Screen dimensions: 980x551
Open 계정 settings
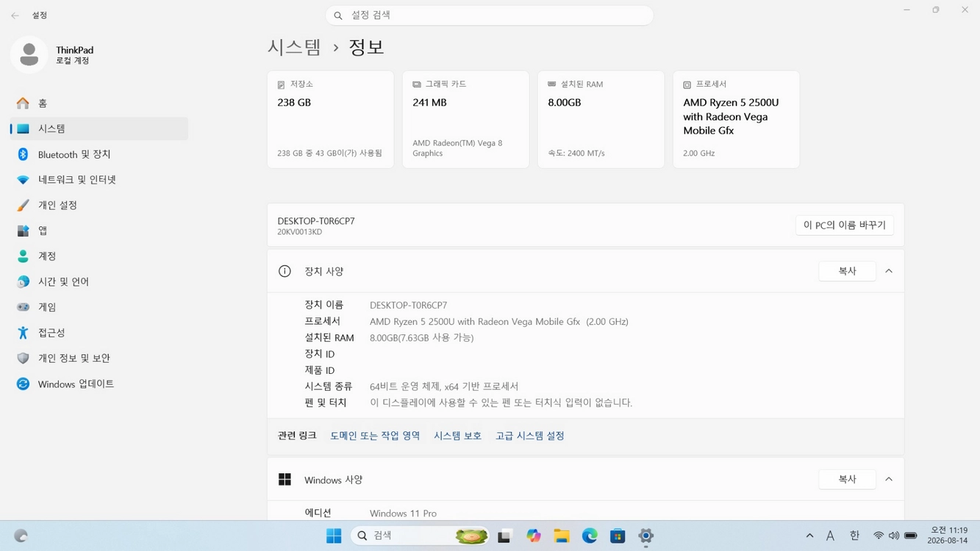coord(99,256)
